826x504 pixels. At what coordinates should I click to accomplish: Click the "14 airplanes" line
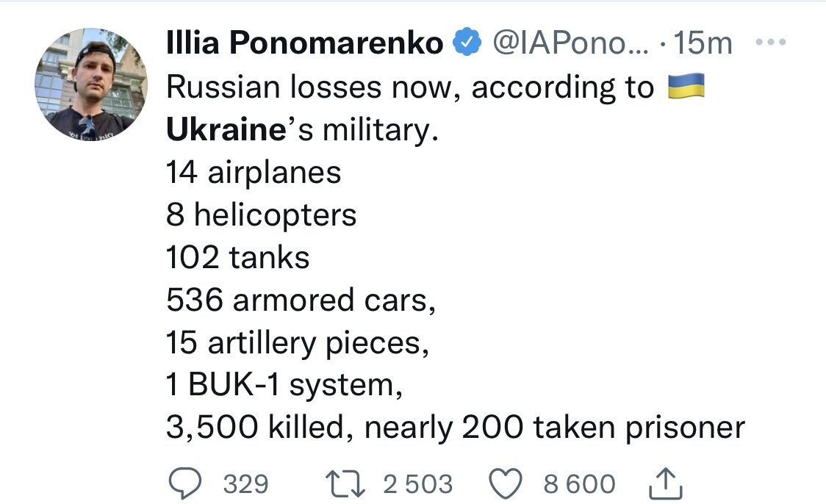pos(254,173)
